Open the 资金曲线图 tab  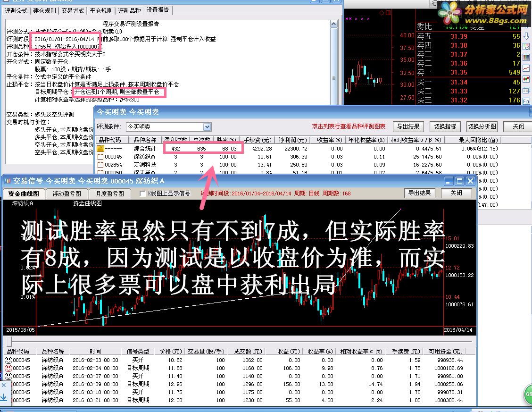click(x=24, y=194)
